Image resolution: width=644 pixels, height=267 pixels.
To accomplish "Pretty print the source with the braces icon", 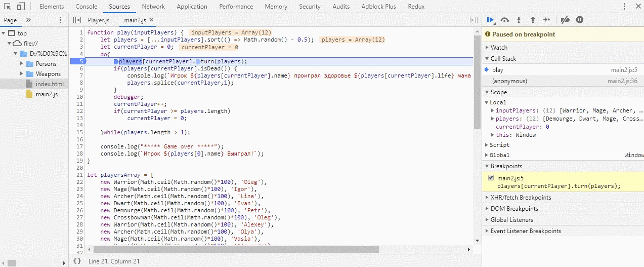I will tap(77, 261).
